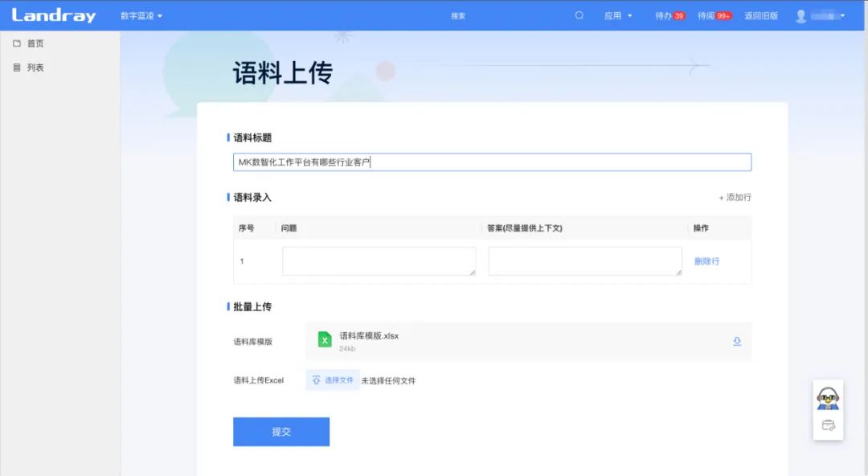Screen dimensions: 868x476
Task: Submit the form with the 提交 button
Action: 280,431
